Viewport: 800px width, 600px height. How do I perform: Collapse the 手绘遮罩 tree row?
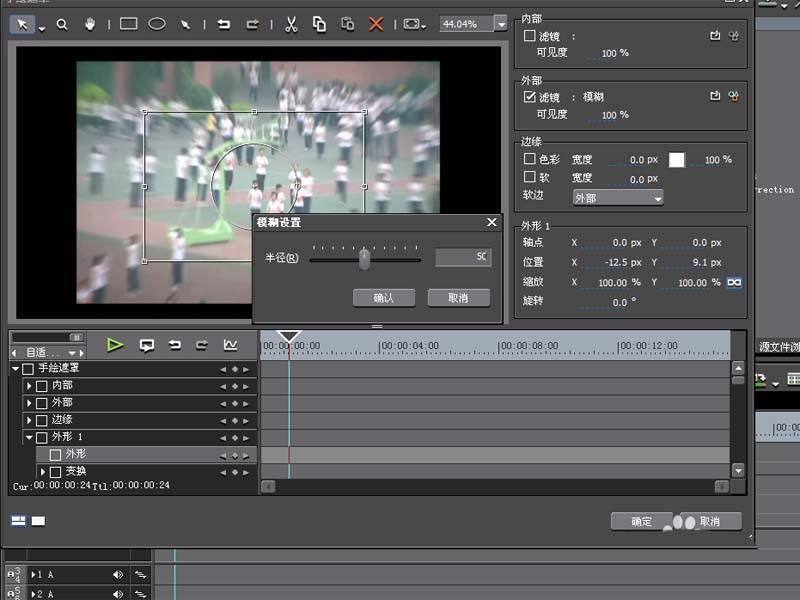click(15, 368)
